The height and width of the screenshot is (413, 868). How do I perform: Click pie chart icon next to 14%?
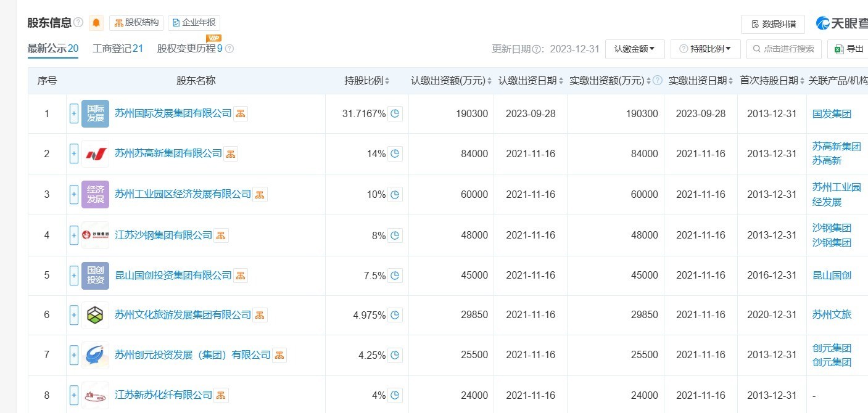(x=395, y=153)
